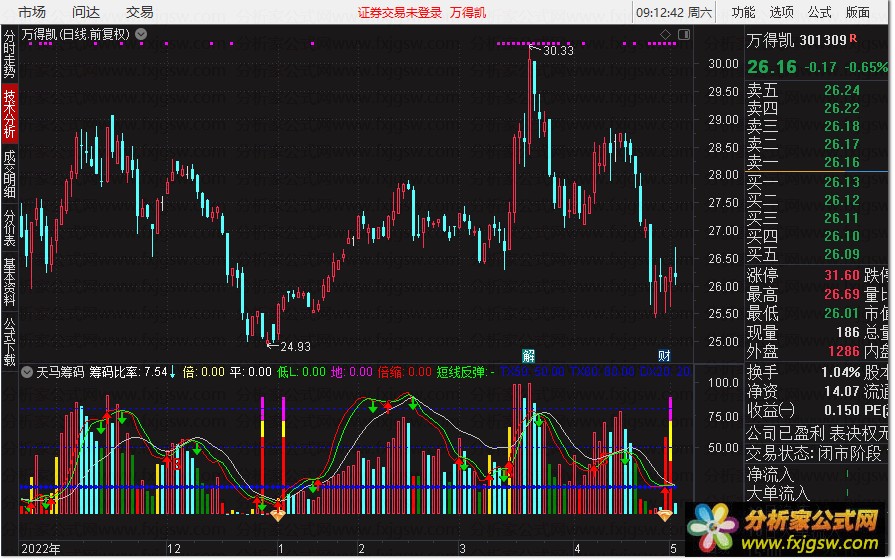Screen dimensions: 895x560
Task: Click the 24.93 low price label
Action: click(x=295, y=347)
